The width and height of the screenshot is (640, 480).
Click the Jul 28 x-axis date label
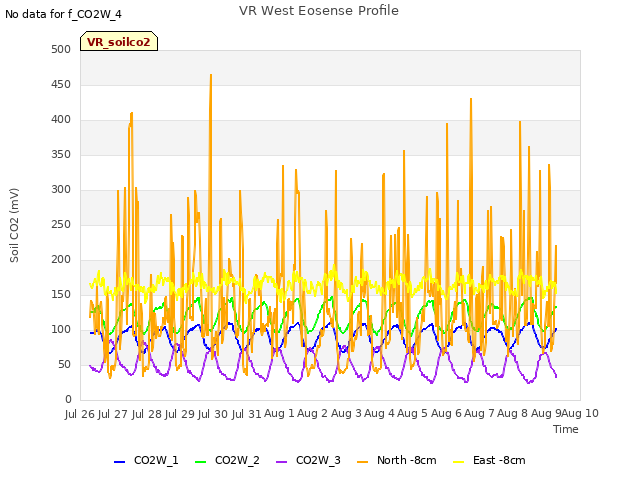(147, 414)
